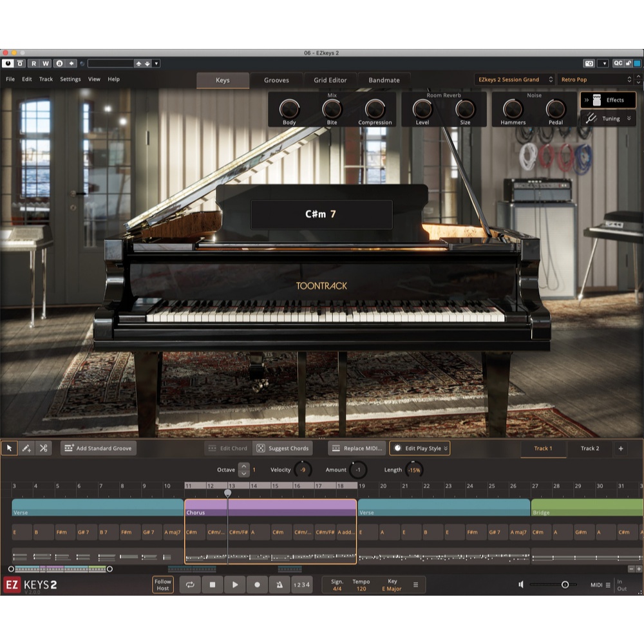Toggle the loop button
Viewport: 644px width, 644px height.
pyautogui.click(x=190, y=585)
